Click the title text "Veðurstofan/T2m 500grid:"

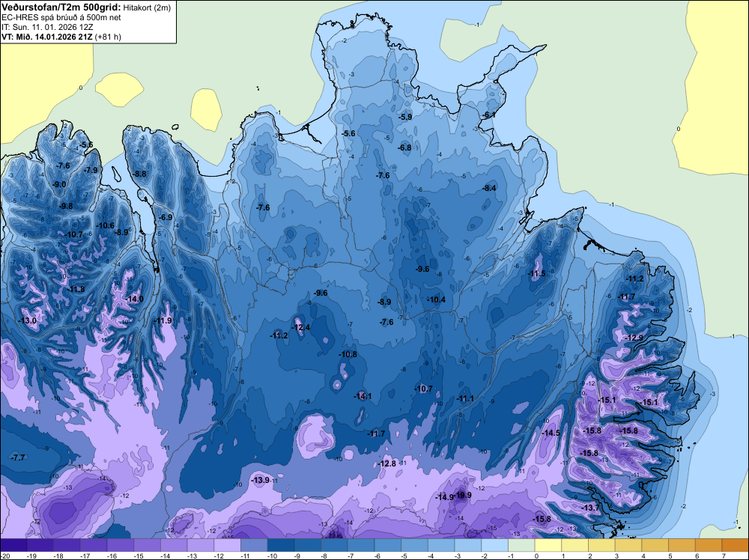[61, 7]
